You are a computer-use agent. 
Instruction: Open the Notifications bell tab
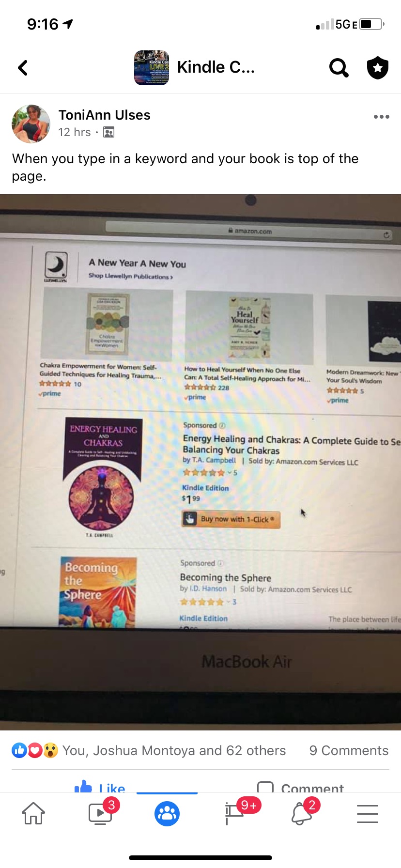coord(301,813)
